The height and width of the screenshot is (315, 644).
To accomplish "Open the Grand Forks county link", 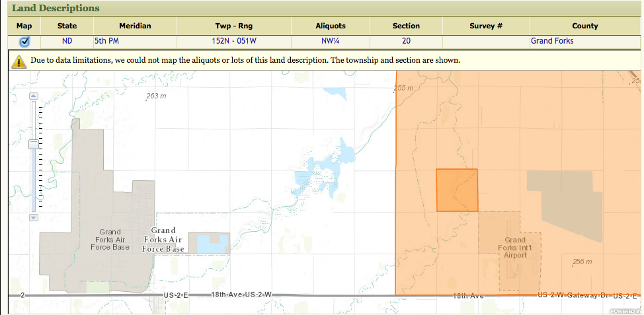I will coord(552,41).
